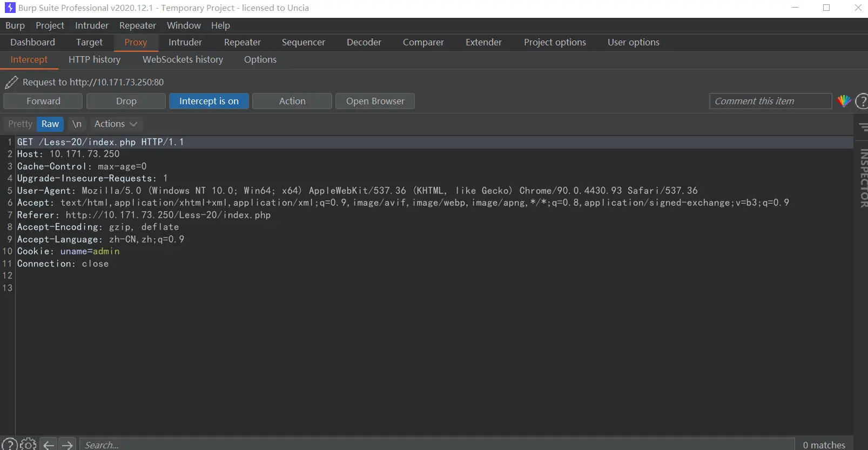Open the search help icon in the bottom bar
Viewport: 868px width, 450px height.
pyautogui.click(x=9, y=445)
